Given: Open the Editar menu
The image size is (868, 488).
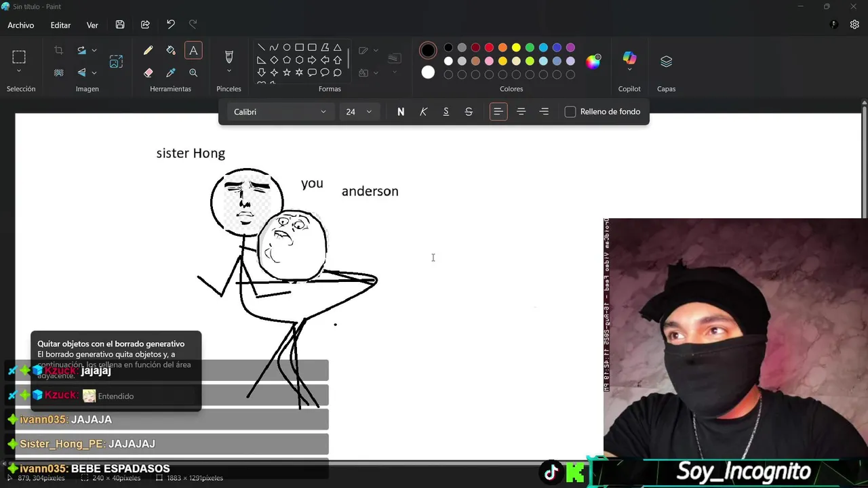Looking at the screenshot, I should coord(60,25).
